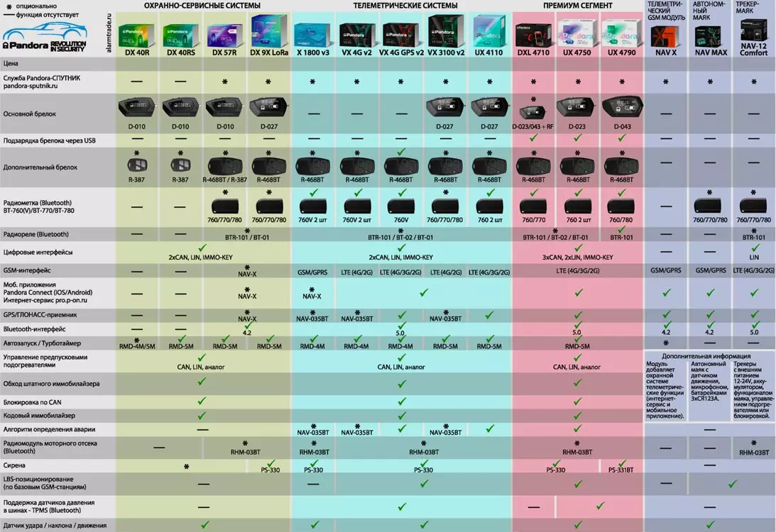This screenshot has width=776, height=532.
Task: Click the R-468BT / R-387 fob image
Action: tap(224, 166)
